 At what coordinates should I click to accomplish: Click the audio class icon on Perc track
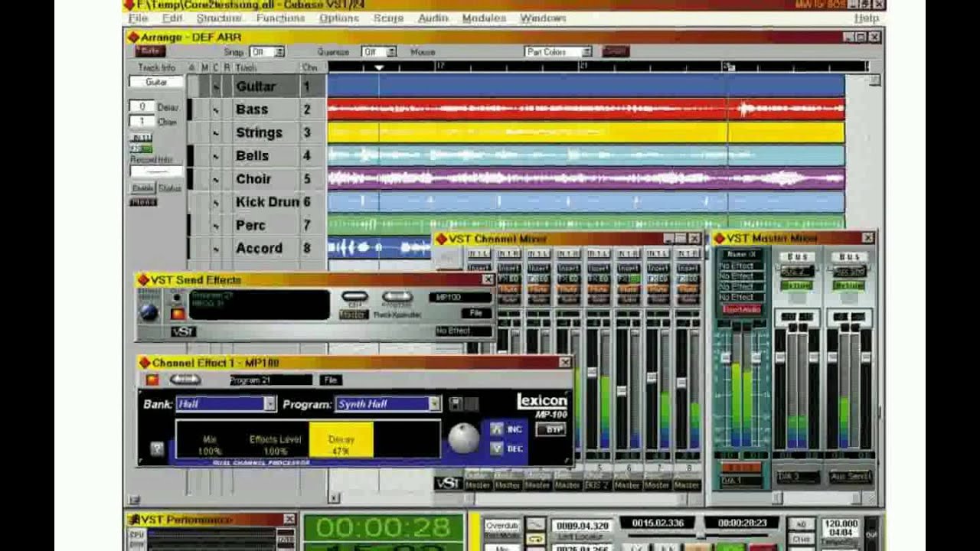tap(217, 226)
